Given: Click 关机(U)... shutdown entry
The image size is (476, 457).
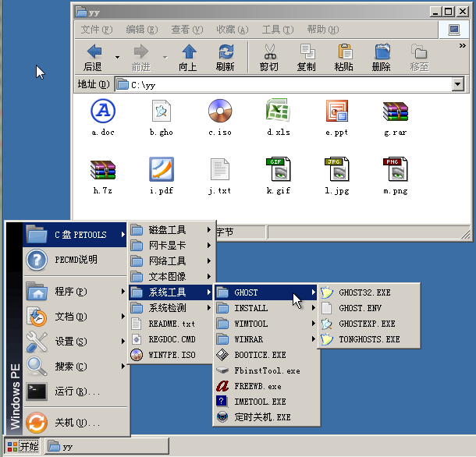Looking at the screenshot, I should (75, 423).
